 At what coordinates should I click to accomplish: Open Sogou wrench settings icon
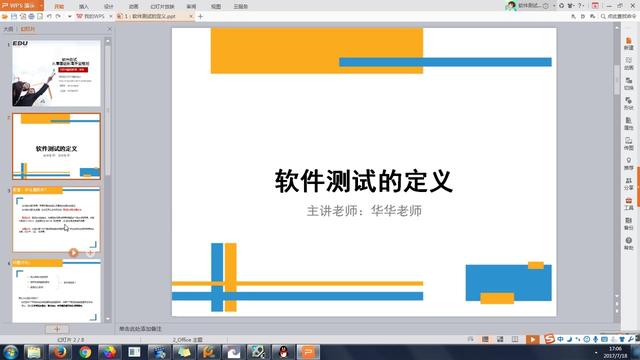tap(631, 339)
